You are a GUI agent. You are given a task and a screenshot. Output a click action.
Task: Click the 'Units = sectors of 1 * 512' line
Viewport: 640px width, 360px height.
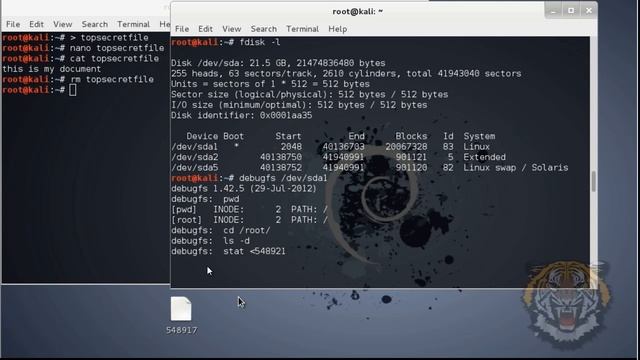coord(270,84)
